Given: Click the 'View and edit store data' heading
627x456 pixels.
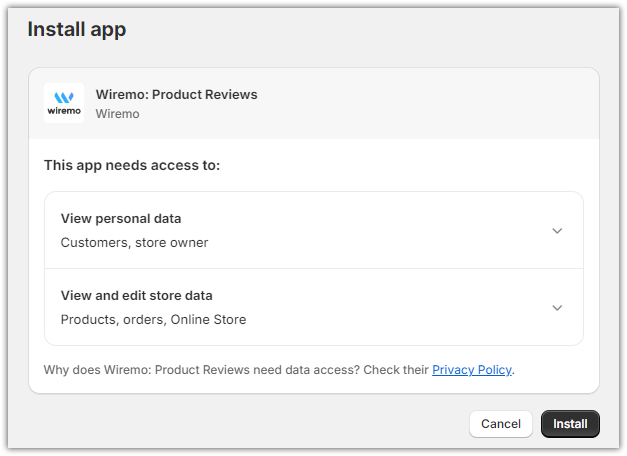Looking at the screenshot, I should pyautogui.click(x=136, y=295).
